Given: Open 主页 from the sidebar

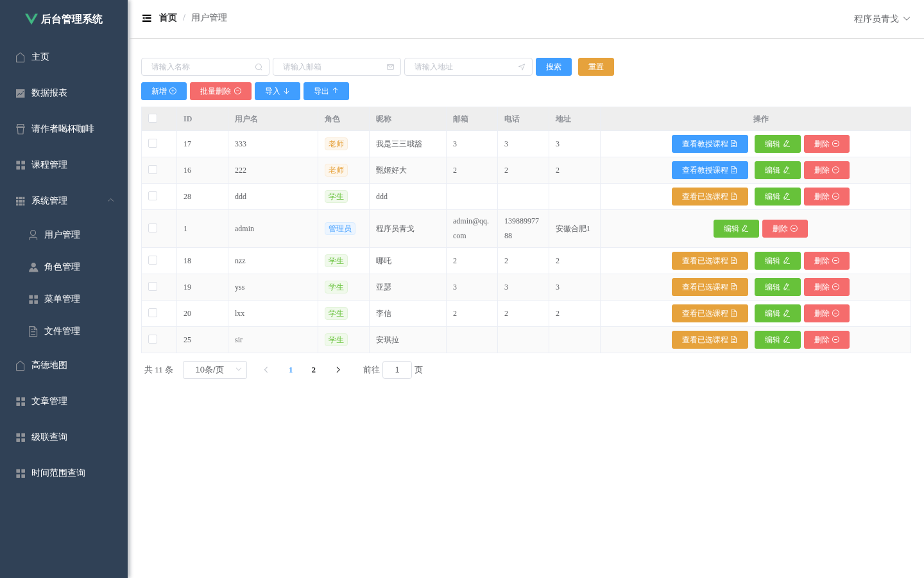Looking at the screenshot, I should (x=64, y=57).
